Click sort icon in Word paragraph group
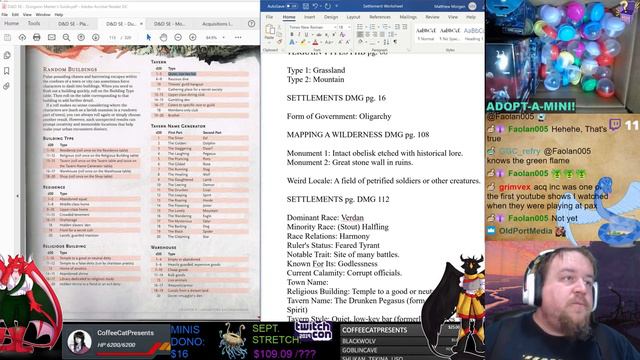Image resolution: width=640 pixels, height=360 pixels. [x=387, y=42]
